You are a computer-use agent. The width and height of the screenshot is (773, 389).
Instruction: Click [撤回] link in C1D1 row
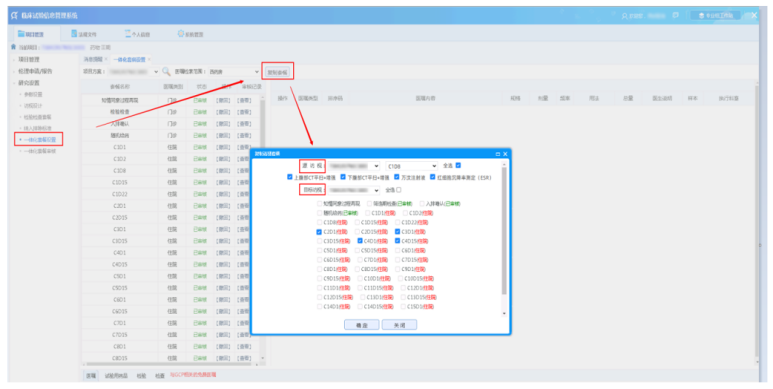coord(223,147)
